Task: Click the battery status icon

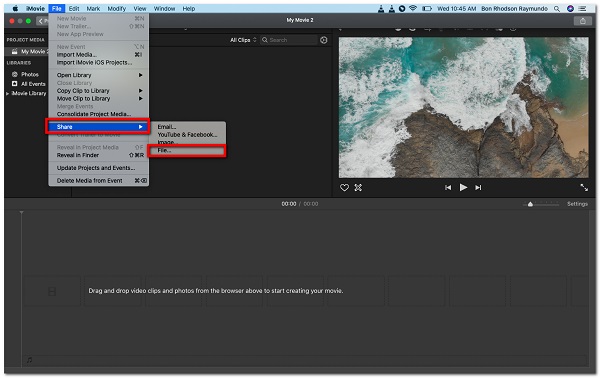Action: point(427,8)
